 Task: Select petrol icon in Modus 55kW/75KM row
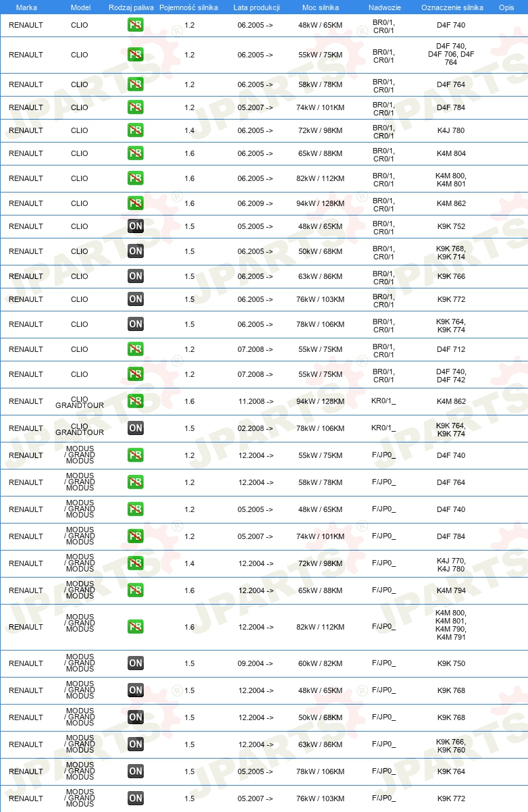pyautogui.click(x=136, y=455)
